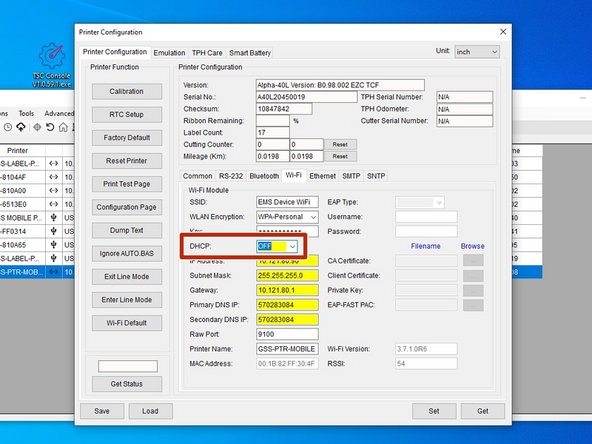592x444 pixels.
Task: Click the clock icon in the toolbar
Action: (8, 127)
